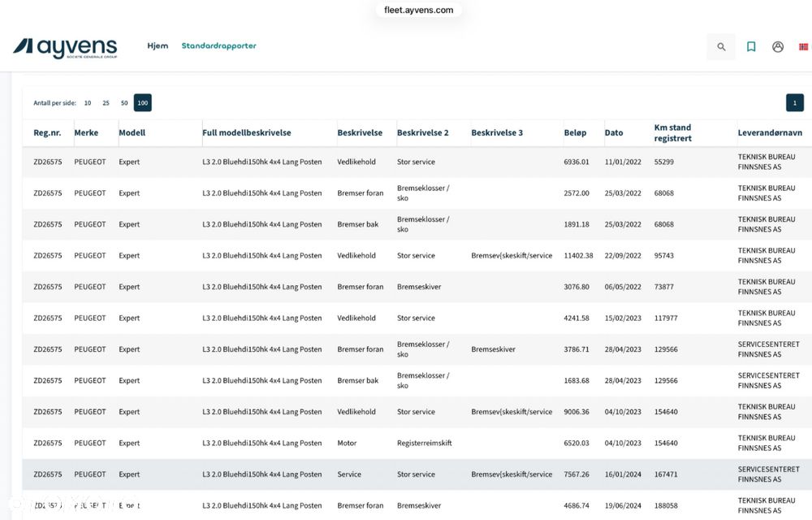
Task: Sort by Beskrivelse column header
Action: [360, 132]
